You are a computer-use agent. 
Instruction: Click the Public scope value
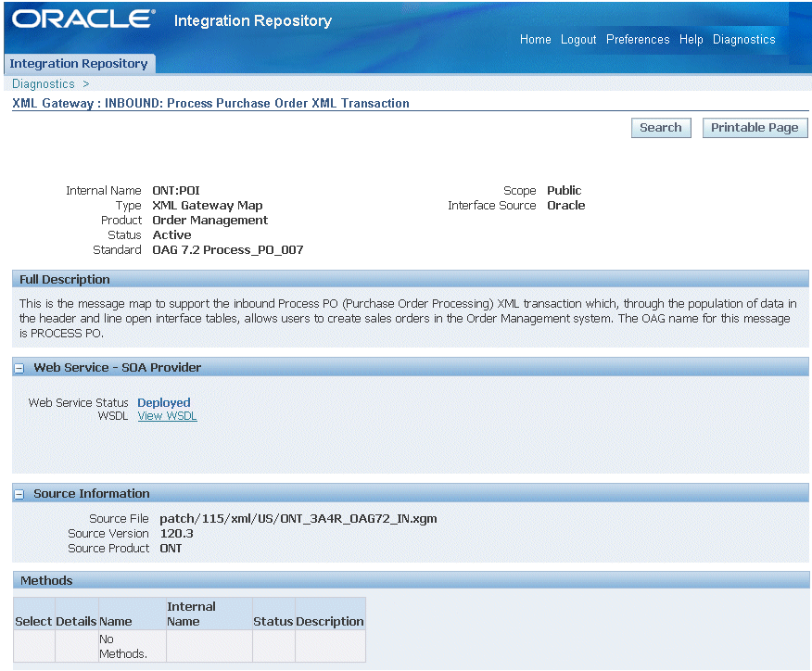pyautogui.click(x=564, y=191)
